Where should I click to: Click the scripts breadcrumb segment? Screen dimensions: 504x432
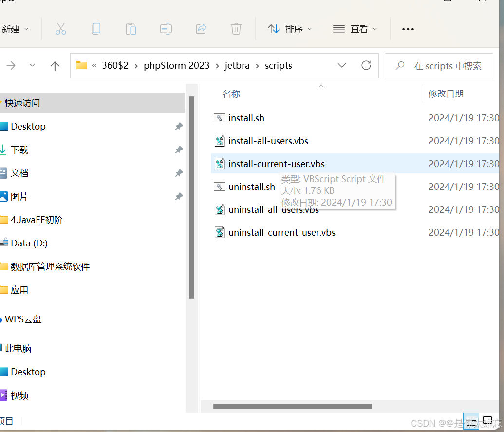[x=279, y=66]
